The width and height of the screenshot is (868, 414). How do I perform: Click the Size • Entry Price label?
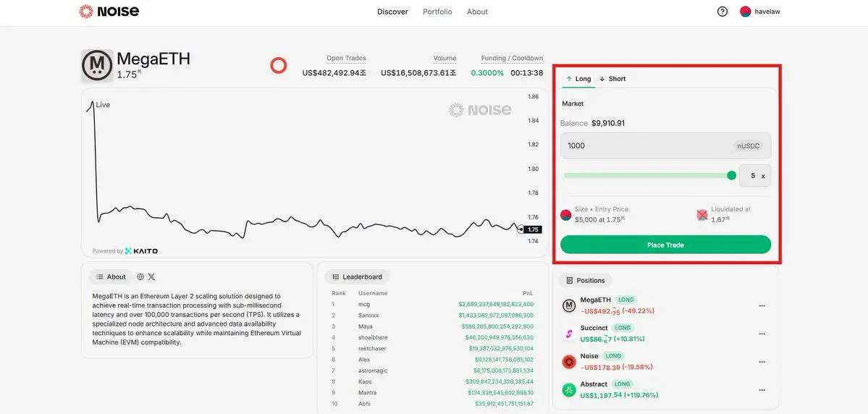click(x=601, y=209)
